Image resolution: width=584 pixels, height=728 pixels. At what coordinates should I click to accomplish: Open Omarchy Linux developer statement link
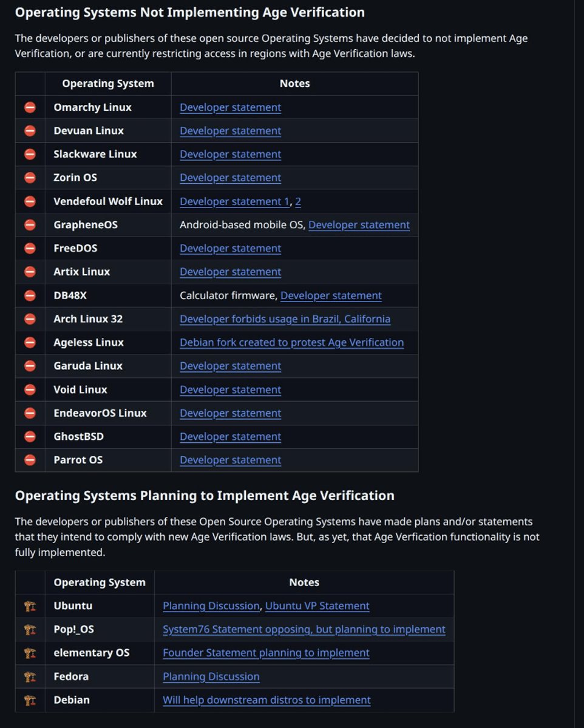[230, 107]
